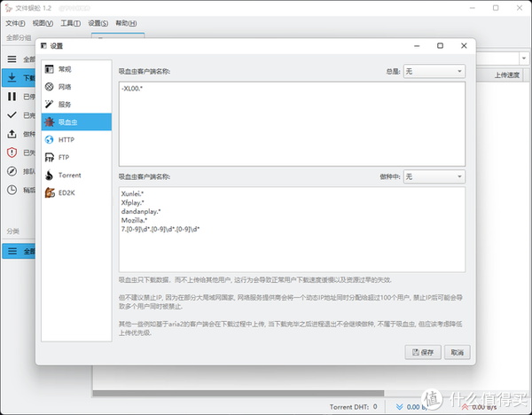532x415 pixels.
Task: Select the 网络 network settings icon
Action: click(49, 87)
